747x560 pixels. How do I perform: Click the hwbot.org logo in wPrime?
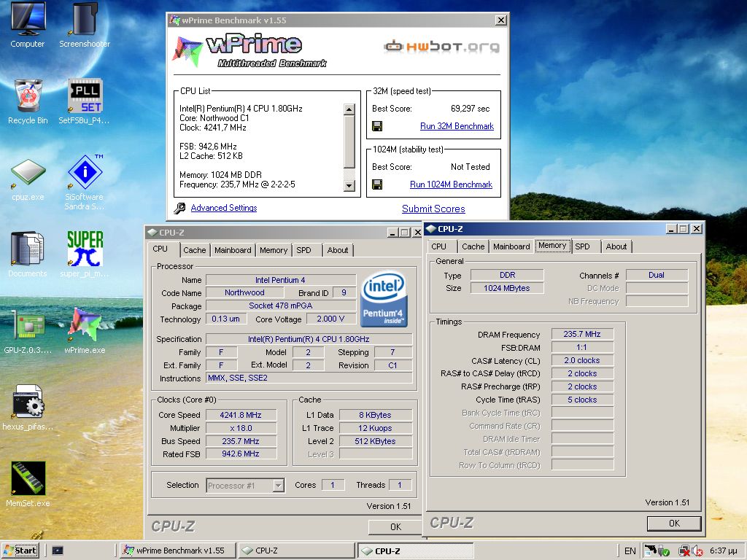coord(441,46)
